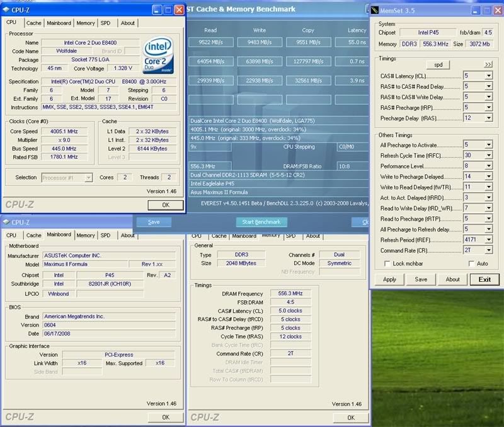Click the CPU-Z icon in lower-left window title
Screen dimensions: 504x427
[6, 222]
